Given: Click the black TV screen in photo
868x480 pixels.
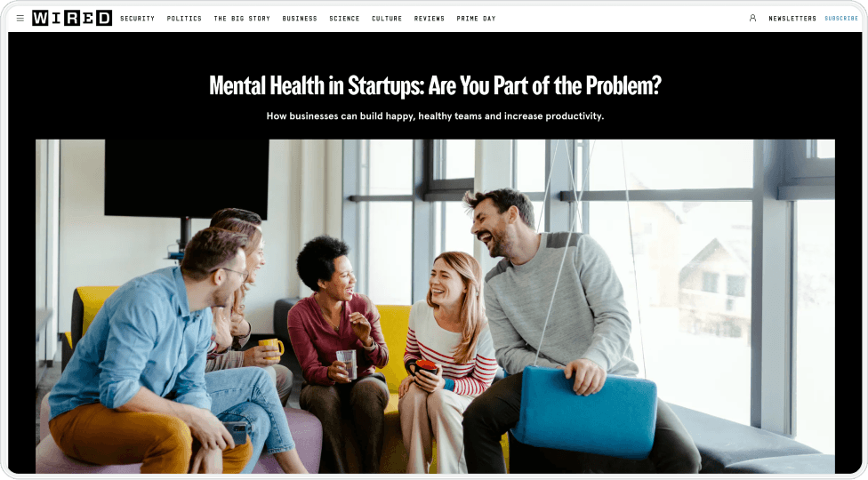Looking at the screenshot, I should (187, 178).
